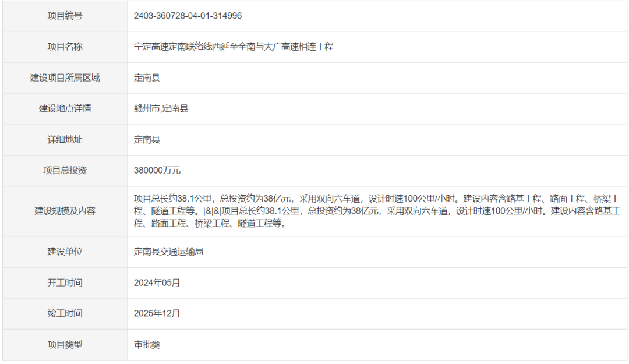This screenshot has width=629, height=364.
Task: Click the project type value 审批类
Action: click(146, 344)
